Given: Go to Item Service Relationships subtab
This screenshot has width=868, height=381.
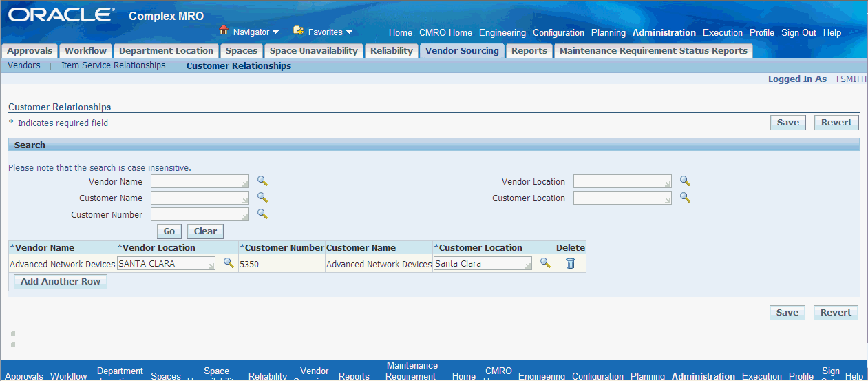Looking at the screenshot, I should tap(114, 65).
